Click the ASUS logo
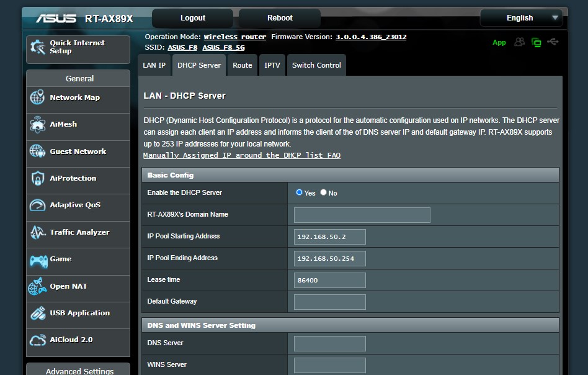 tap(56, 19)
